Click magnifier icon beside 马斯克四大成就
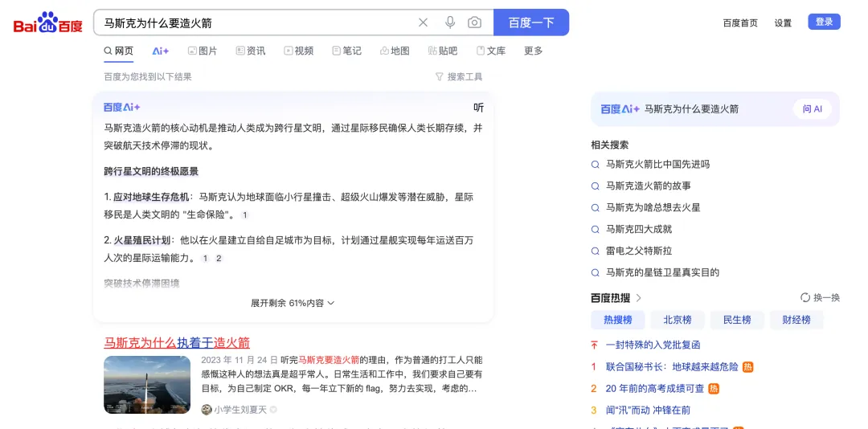The width and height of the screenshot is (868, 429). (x=595, y=229)
